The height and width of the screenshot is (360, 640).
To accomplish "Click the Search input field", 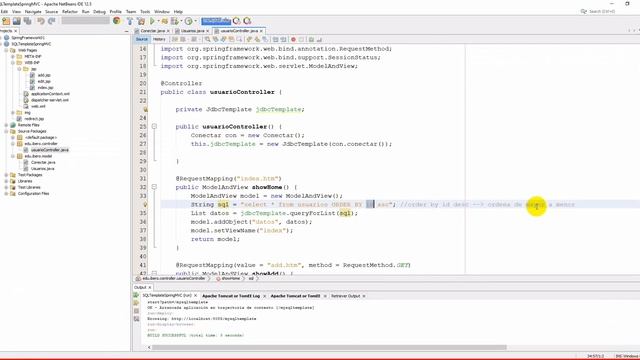I will click(x=602, y=11).
